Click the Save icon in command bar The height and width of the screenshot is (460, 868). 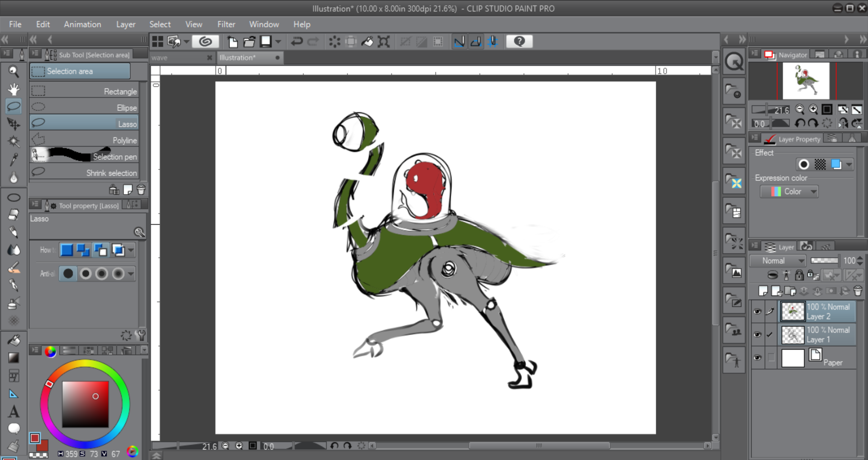(x=266, y=42)
